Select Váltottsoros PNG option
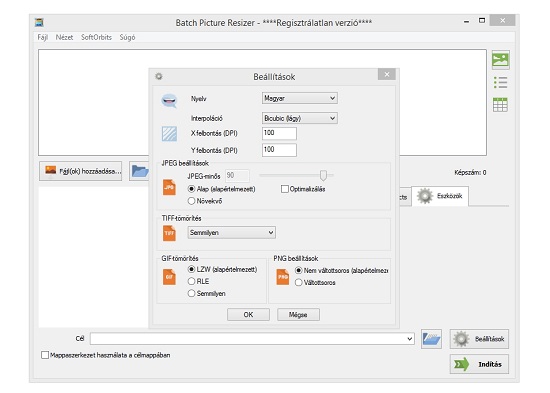The width and height of the screenshot is (550, 393). (299, 282)
